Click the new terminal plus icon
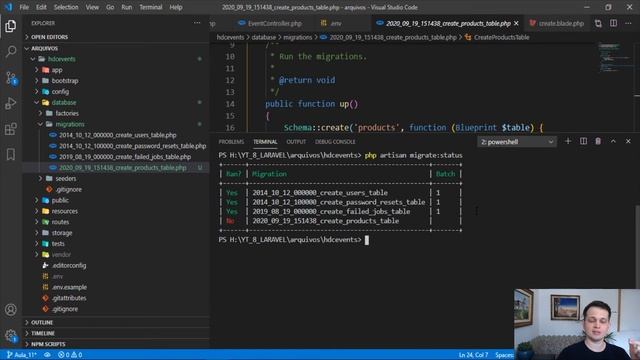 568,141
